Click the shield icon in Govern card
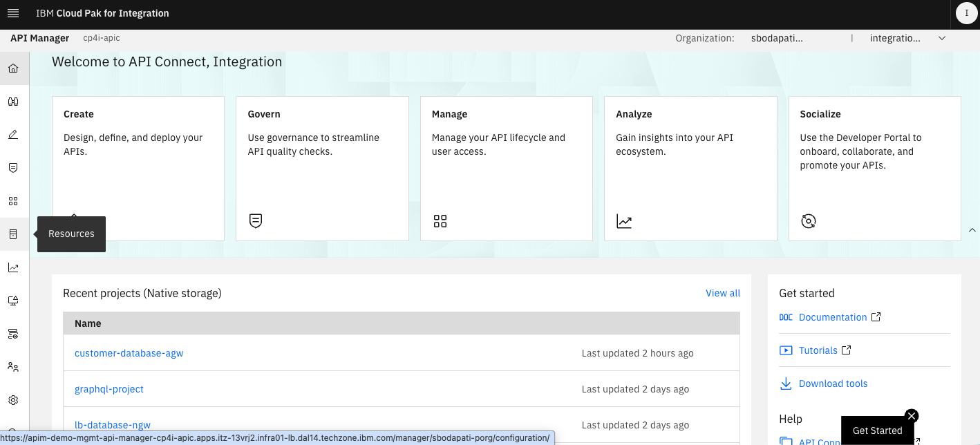Screen dimensions: 980x445 click(256, 221)
